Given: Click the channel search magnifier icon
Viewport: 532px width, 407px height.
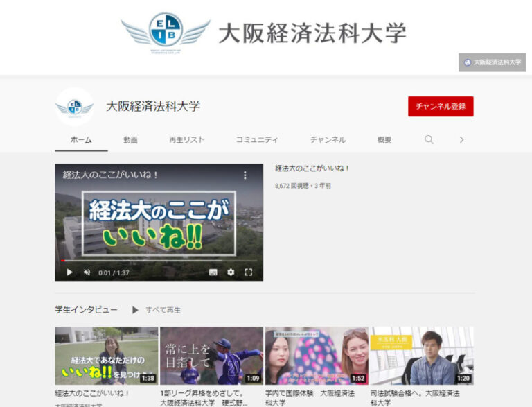Looking at the screenshot, I should (429, 139).
